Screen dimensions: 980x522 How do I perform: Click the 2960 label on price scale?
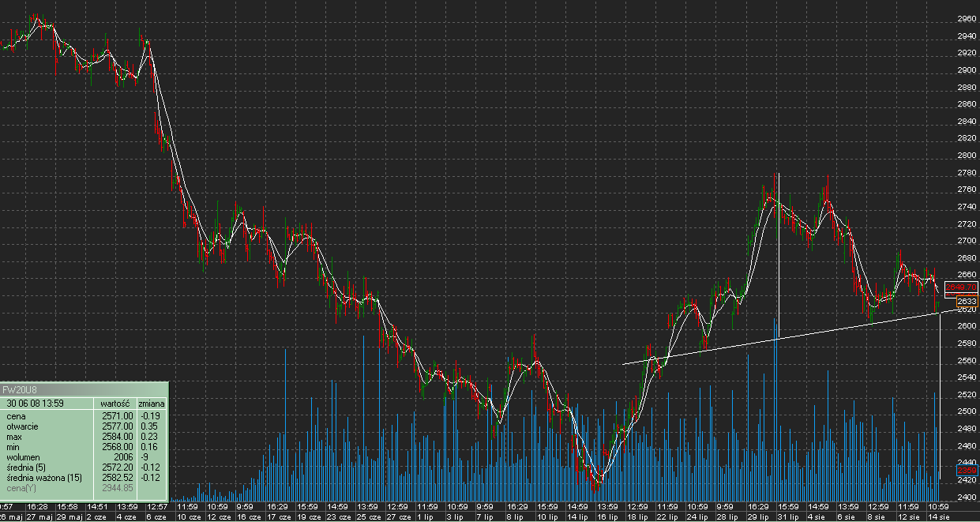tap(967, 19)
